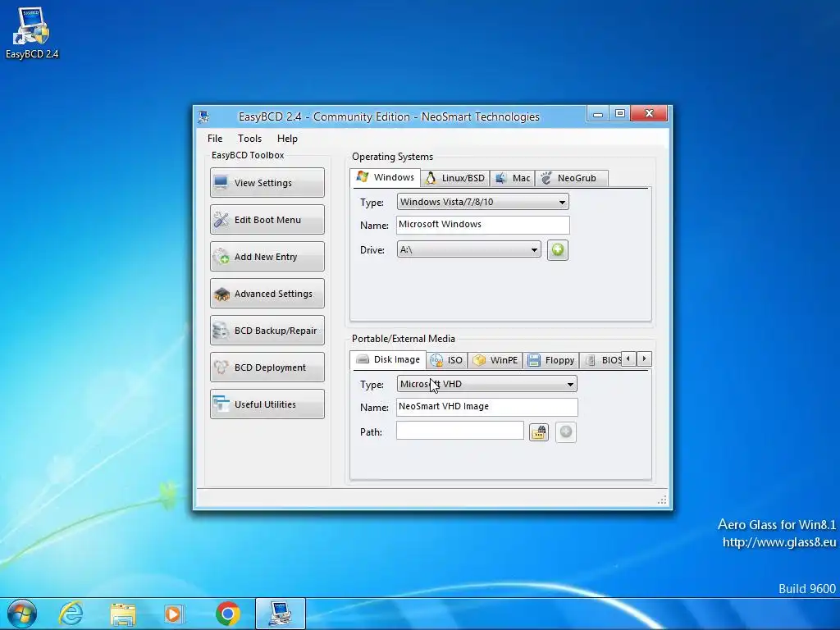Switch to the NeoGrub tab
The height and width of the screenshot is (630, 840).
tap(571, 178)
